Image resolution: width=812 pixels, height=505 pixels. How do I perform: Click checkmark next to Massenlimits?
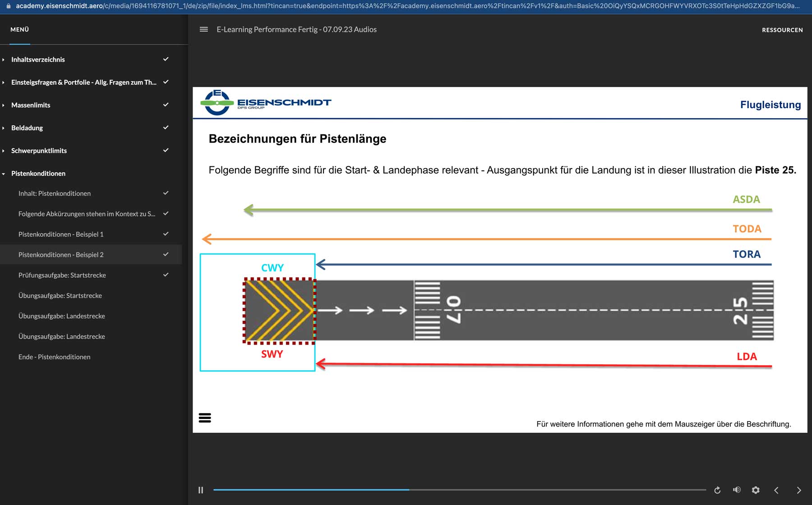click(x=166, y=105)
